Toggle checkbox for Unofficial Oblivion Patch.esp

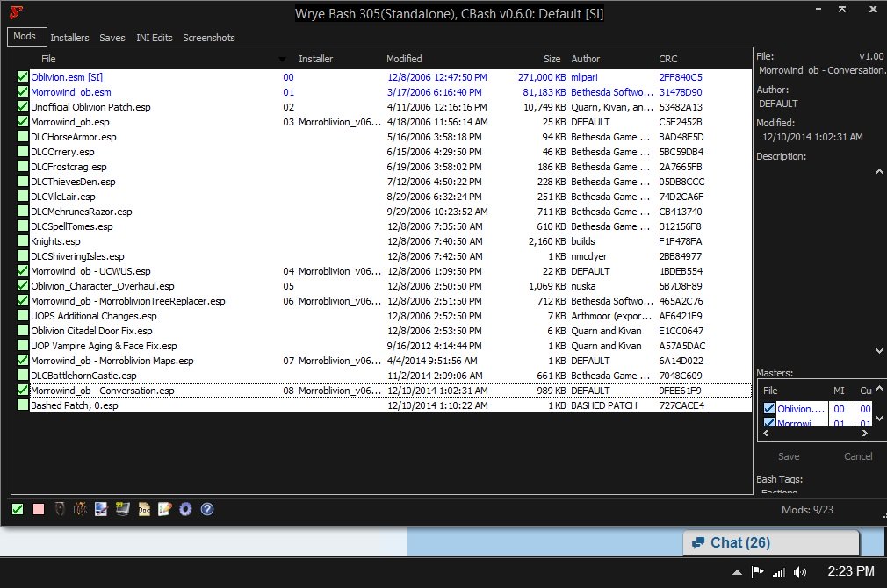(x=23, y=107)
